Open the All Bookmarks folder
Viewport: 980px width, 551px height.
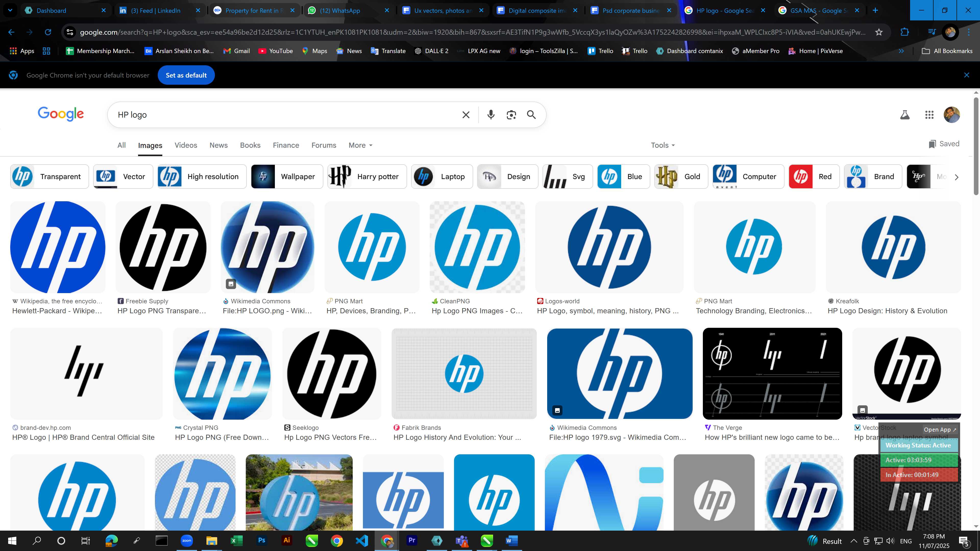click(x=947, y=51)
